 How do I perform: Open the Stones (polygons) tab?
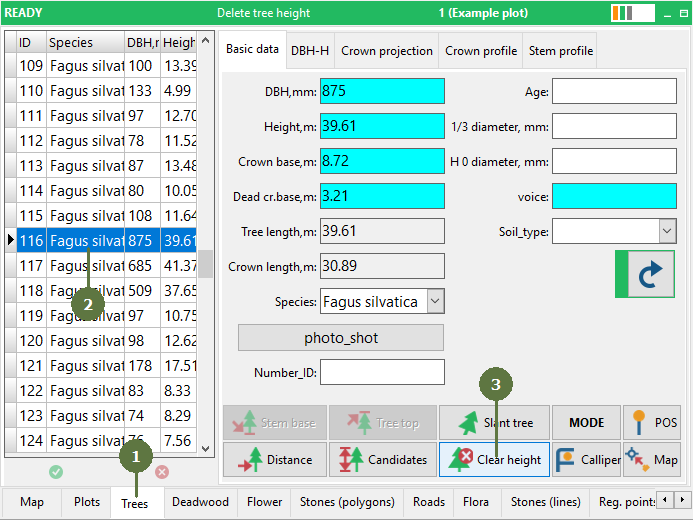tap(347, 502)
